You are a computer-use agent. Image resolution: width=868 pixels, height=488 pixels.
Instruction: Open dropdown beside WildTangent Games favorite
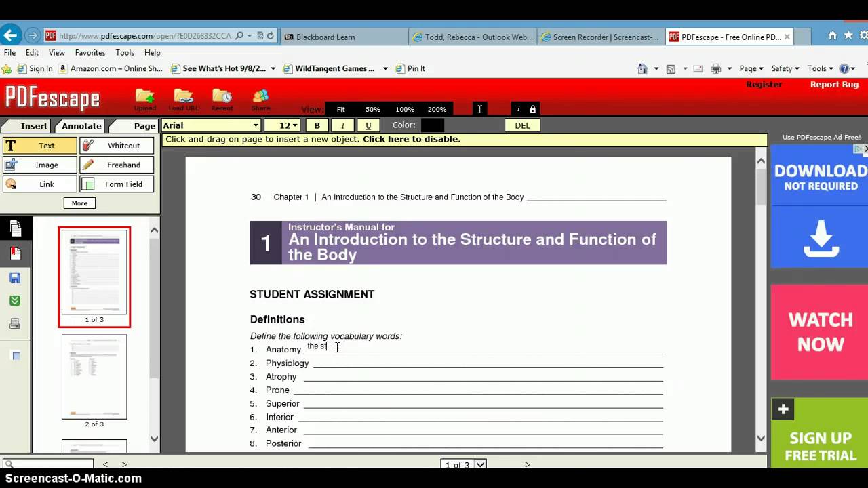tap(385, 68)
